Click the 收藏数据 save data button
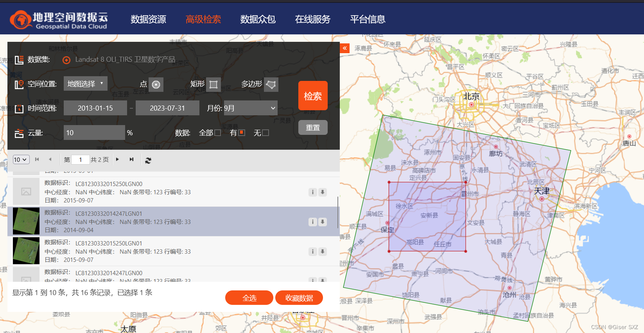This screenshot has width=644, height=333. (299, 298)
